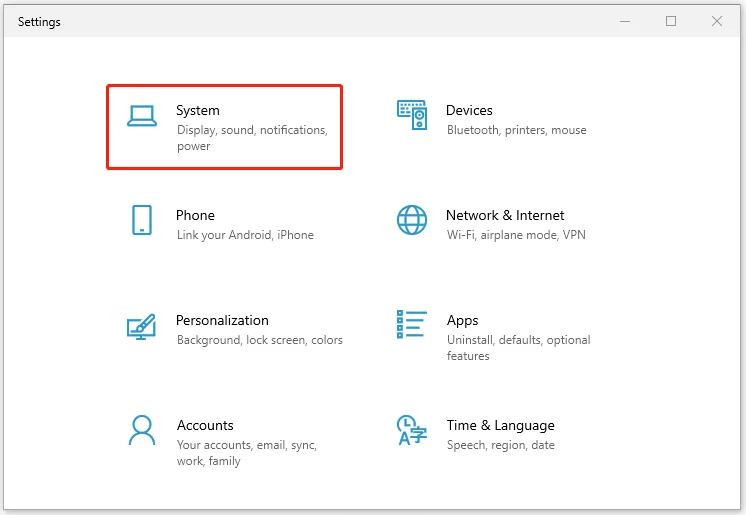Click 'Bluetooth, printers, mouse' description
746x515 pixels.
pyautogui.click(x=517, y=130)
